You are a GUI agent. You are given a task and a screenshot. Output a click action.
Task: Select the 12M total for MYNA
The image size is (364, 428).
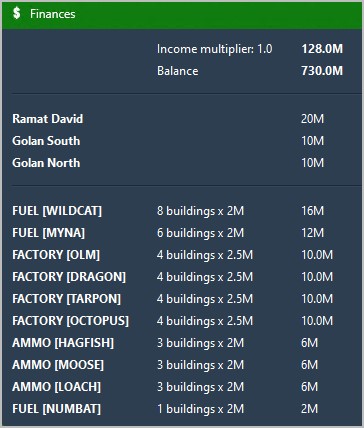click(x=312, y=233)
